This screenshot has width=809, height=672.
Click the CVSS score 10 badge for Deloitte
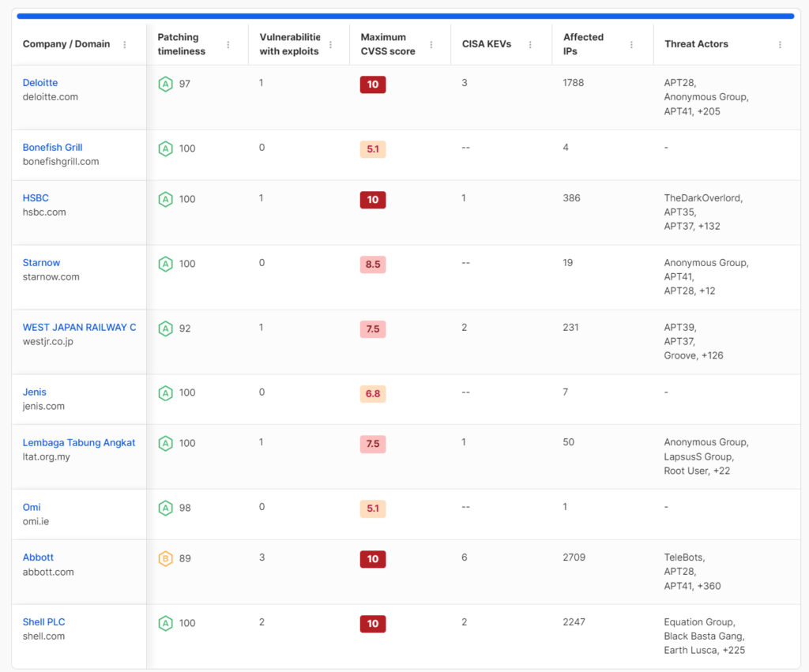[x=373, y=84]
